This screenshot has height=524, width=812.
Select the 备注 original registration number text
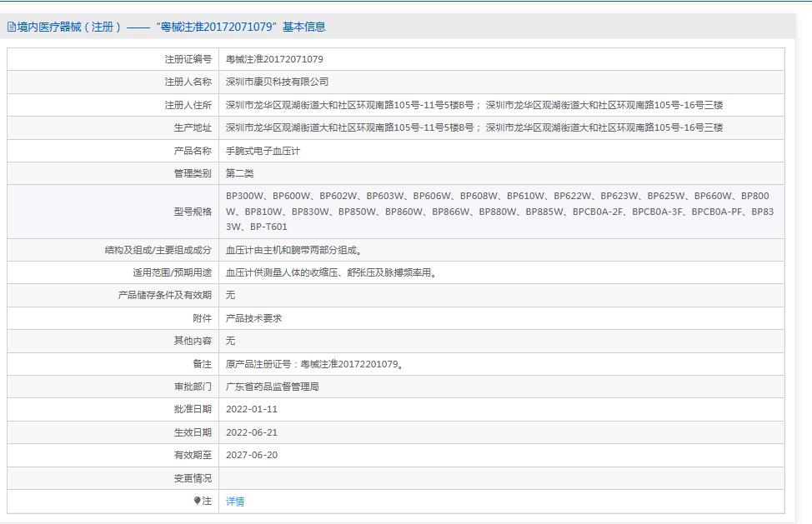coord(315,364)
